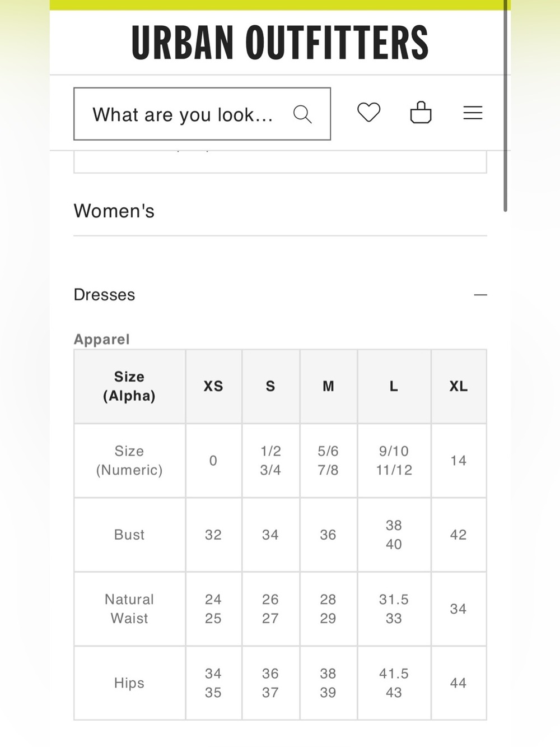Click the Bust 38 40 cell
The width and height of the screenshot is (560, 747).
click(394, 535)
